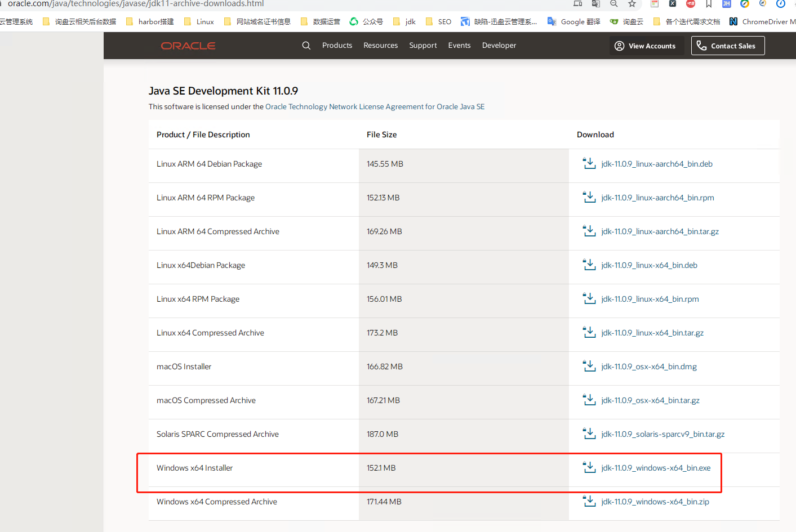Open the Events menu
Image resolution: width=796 pixels, height=532 pixels.
tap(459, 46)
